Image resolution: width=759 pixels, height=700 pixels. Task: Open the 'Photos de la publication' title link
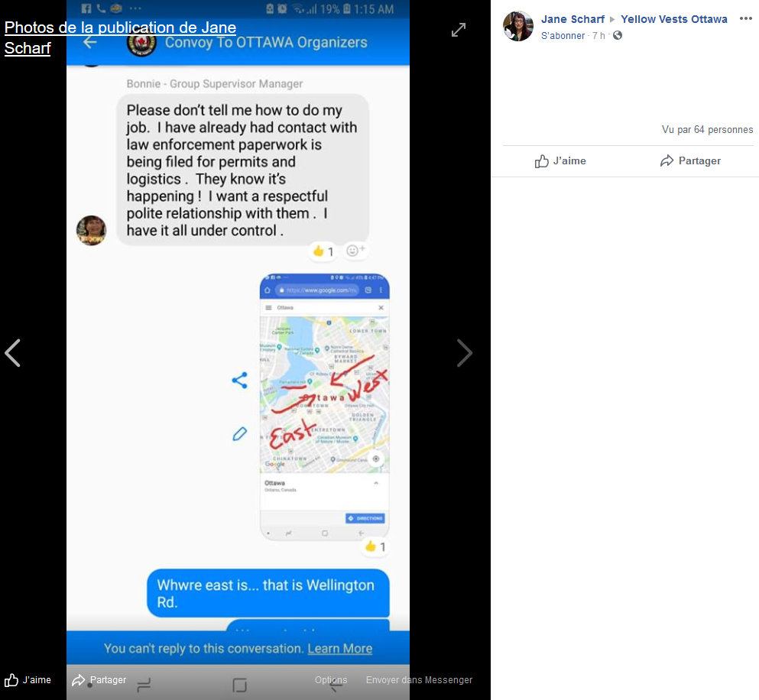pos(120,37)
